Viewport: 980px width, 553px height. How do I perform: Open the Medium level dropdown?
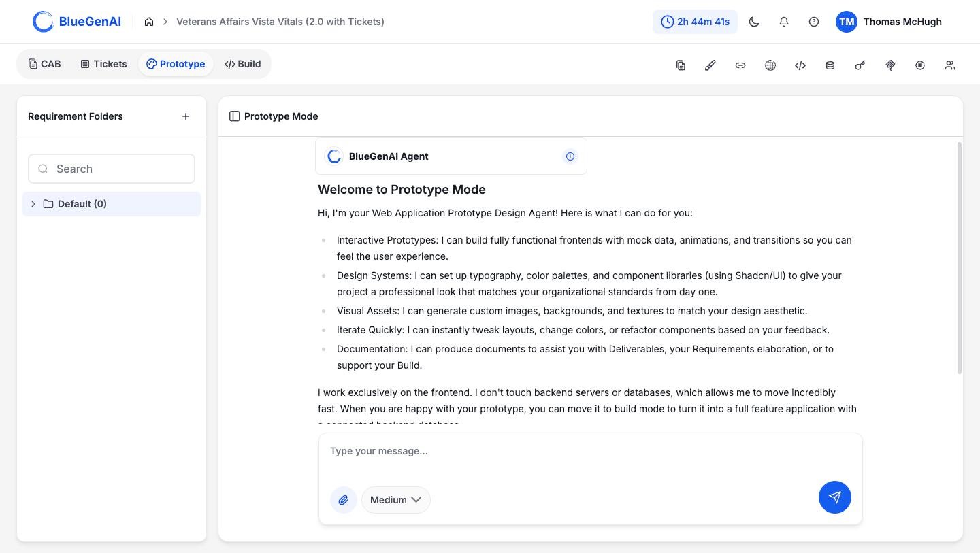point(395,500)
